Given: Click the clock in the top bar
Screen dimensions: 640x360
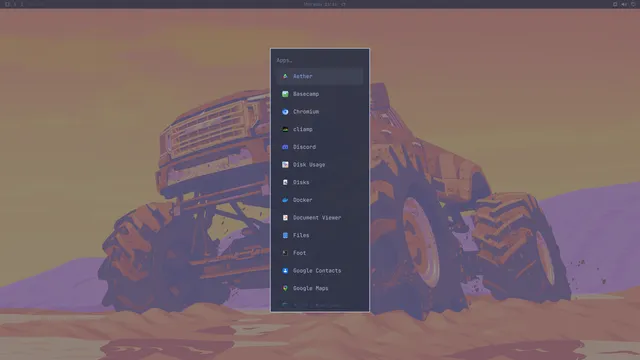Looking at the screenshot, I should click(x=320, y=4).
